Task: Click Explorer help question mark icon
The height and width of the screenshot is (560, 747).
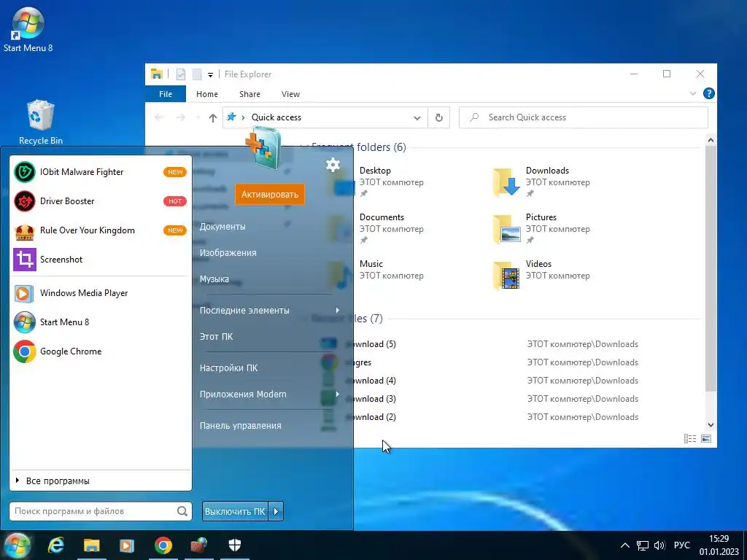Action: [708, 94]
